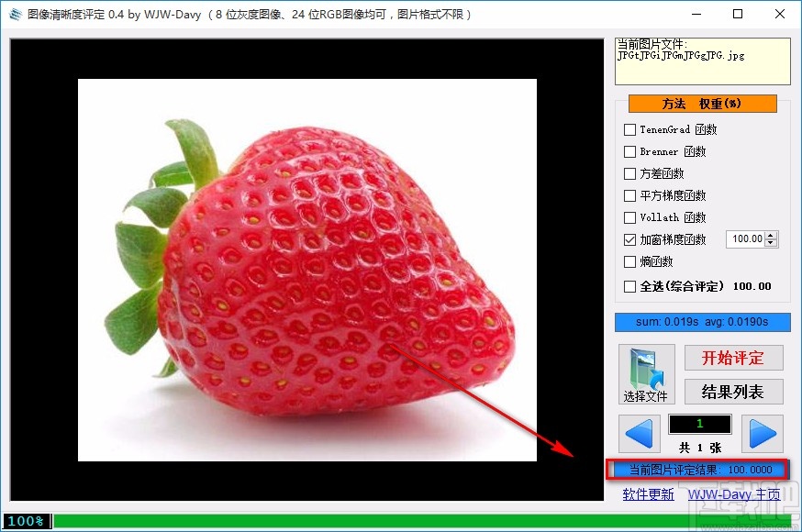Tick the Vollath 函数 checkbox
Screen dimensions: 802x532
click(x=629, y=217)
